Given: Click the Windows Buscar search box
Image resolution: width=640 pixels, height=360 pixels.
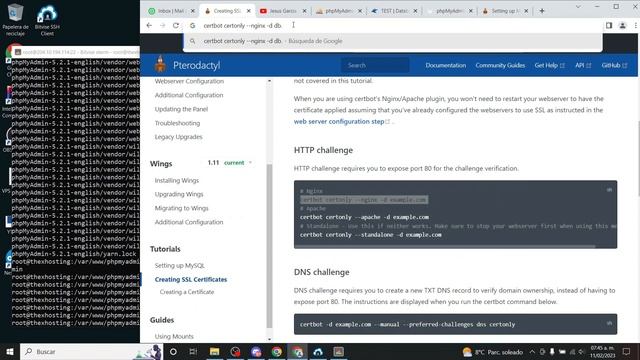Looking at the screenshot, I should pos(91,351).
